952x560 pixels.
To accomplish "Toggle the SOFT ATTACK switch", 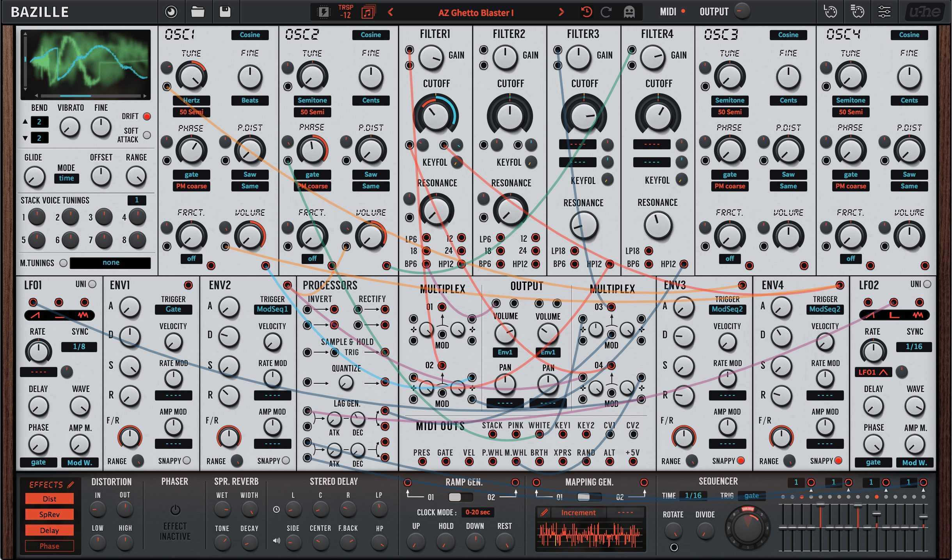I will pos(147,135).
